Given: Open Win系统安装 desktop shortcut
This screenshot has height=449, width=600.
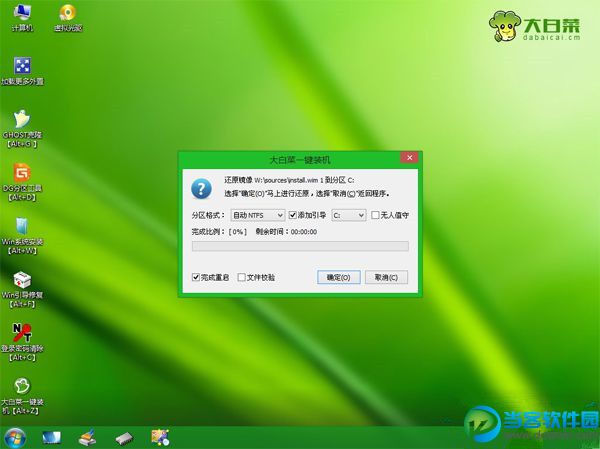Looking at the screenshot, I should coord(22,236).
